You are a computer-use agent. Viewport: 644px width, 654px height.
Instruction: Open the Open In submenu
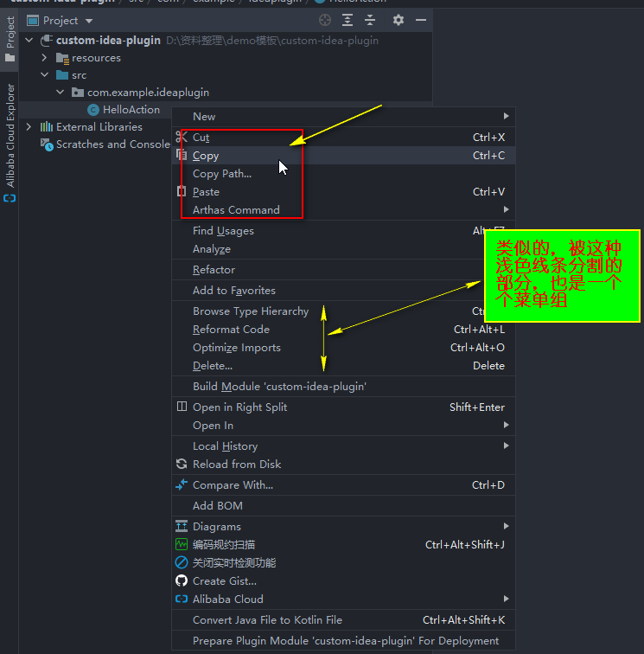(344, 426)
